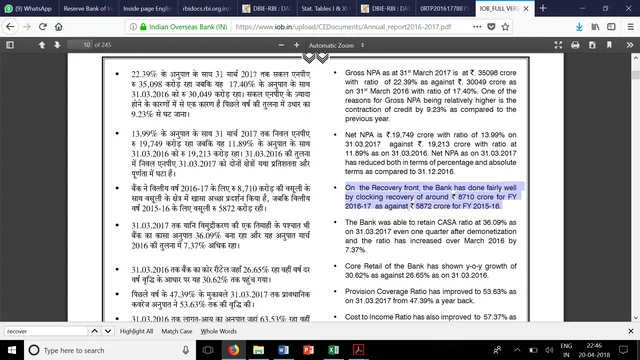The width and height of the screenshot is (640, 360).
Task: Open the Library icon
Action: tap(596, 27)
